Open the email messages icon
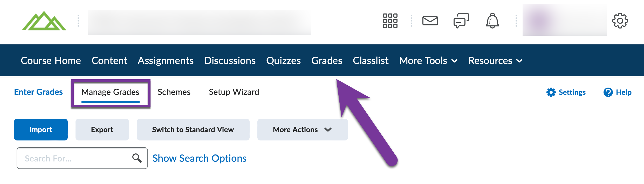 coord(430,21)
